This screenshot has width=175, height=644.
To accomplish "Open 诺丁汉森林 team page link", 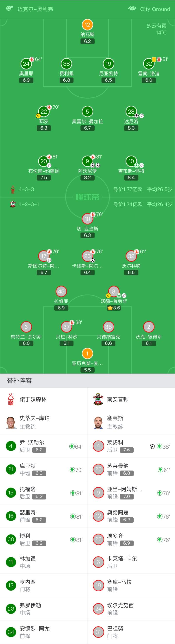I will point(33,399).
